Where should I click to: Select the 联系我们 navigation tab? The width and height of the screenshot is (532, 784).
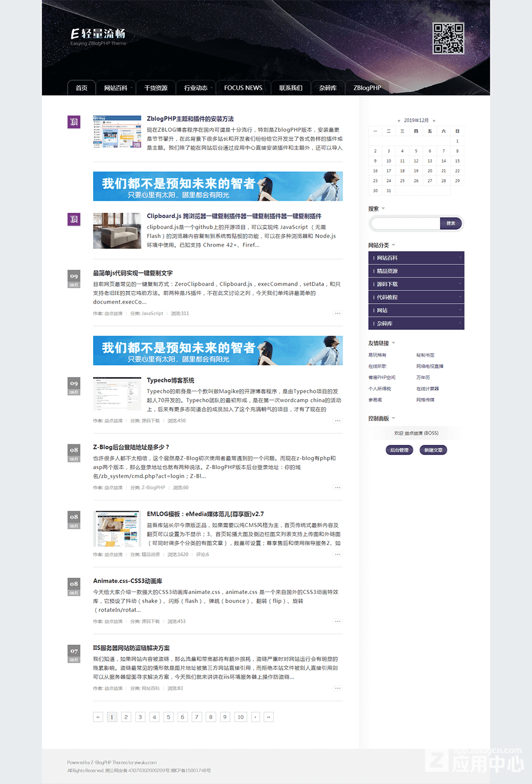290,88
